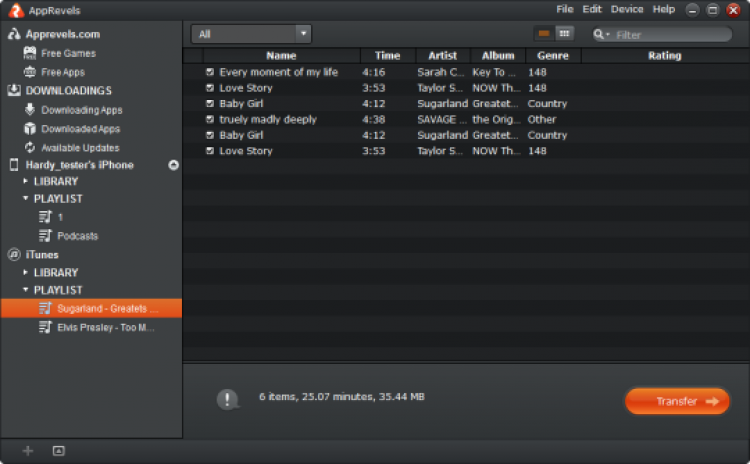Open Free Games link

pos(68,54)
